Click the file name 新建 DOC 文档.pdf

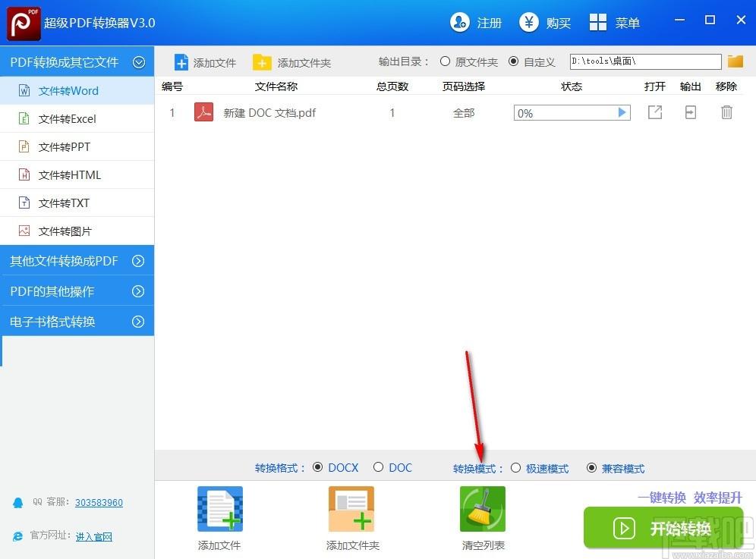click(269, 113)
